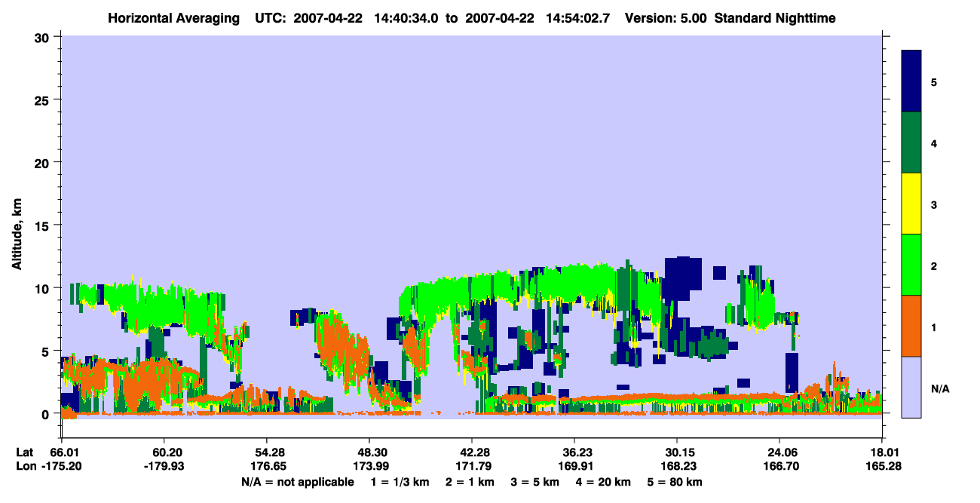Click the 'Lat' row label
Screen dimensions: 980x503
pyautogui.click(x=24, y=452)
